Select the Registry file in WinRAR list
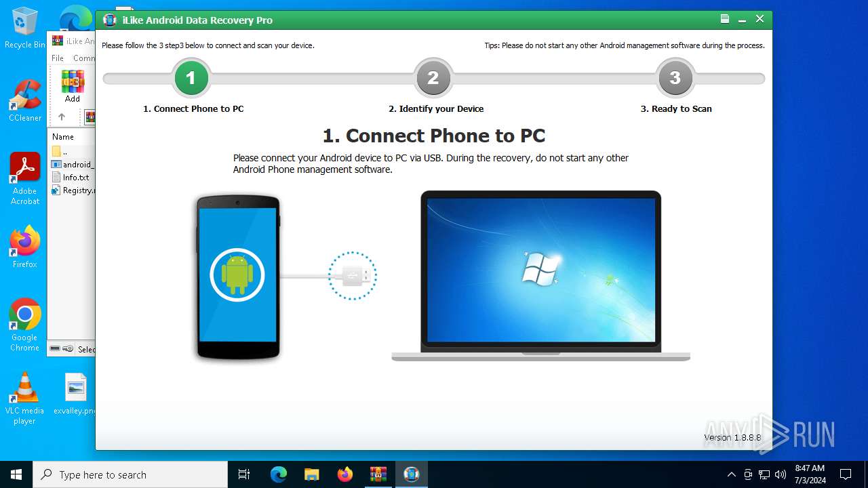Image resolution: width=868 pixels, height=488 pixels. click(x=73, y=190)
